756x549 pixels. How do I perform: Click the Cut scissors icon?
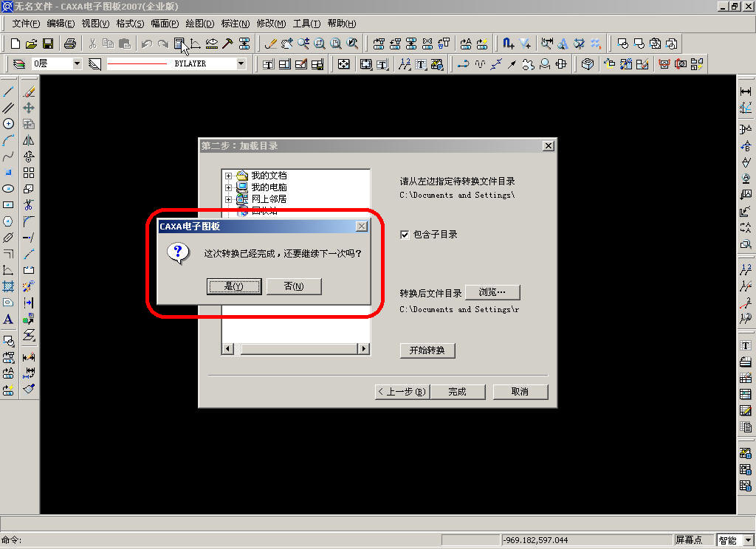click(x=92, y=44)
